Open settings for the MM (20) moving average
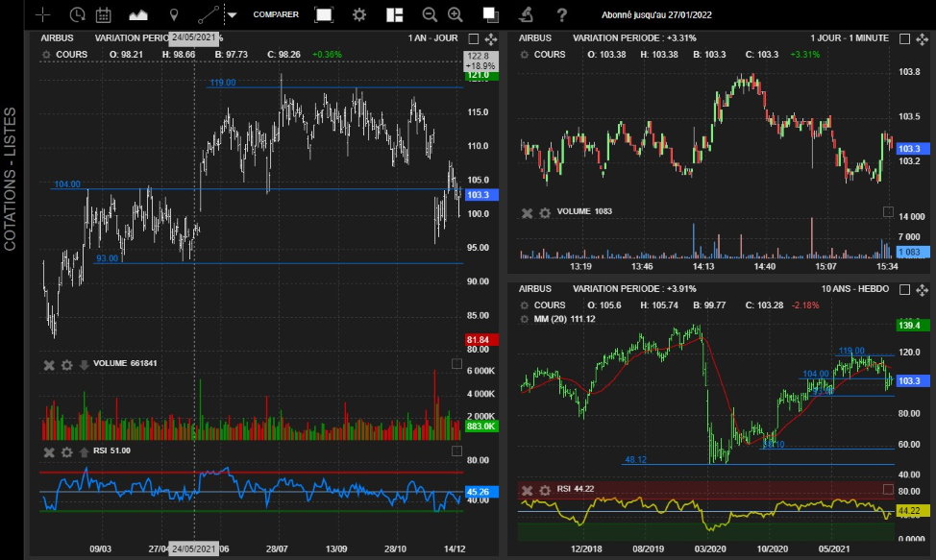The width and height of the screenshot is (936, 560). (x=526, y=319)
